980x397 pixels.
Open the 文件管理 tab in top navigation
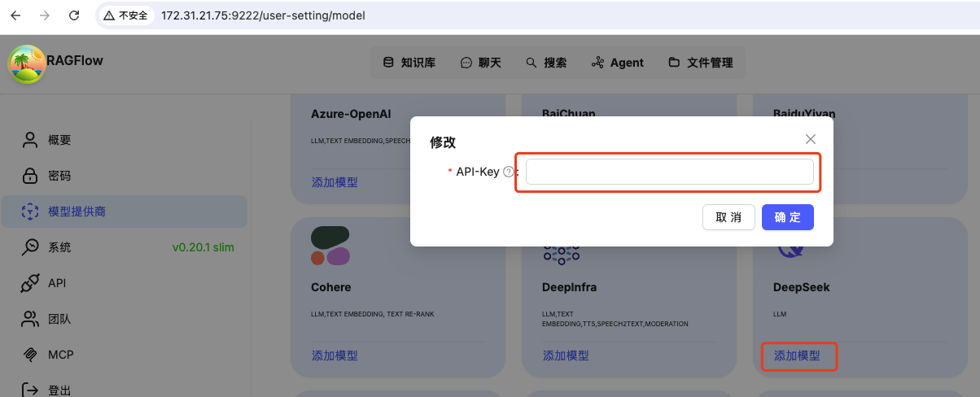[700, 63]
